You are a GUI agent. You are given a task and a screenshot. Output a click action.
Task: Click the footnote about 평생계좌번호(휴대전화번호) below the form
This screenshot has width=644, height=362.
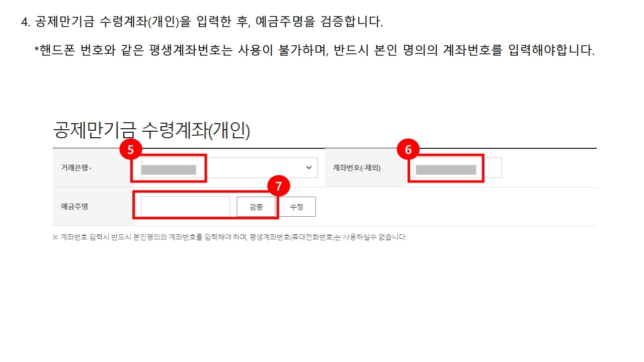(x=229, y=237)
